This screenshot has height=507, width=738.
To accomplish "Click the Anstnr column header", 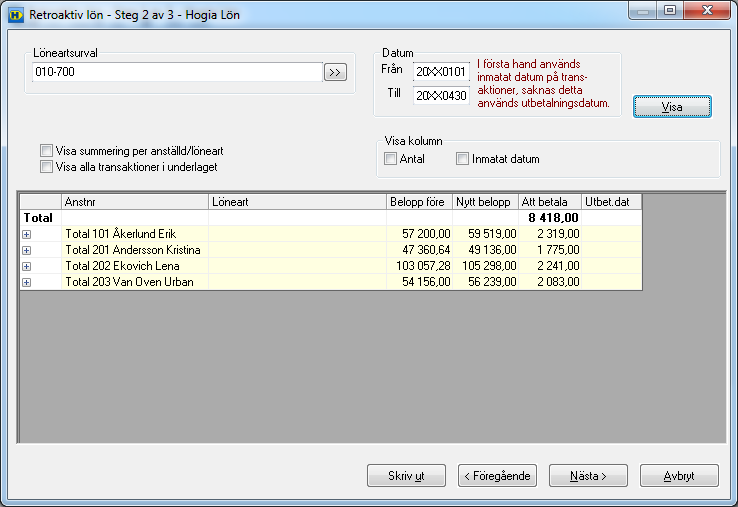I will tap(135, 202).
